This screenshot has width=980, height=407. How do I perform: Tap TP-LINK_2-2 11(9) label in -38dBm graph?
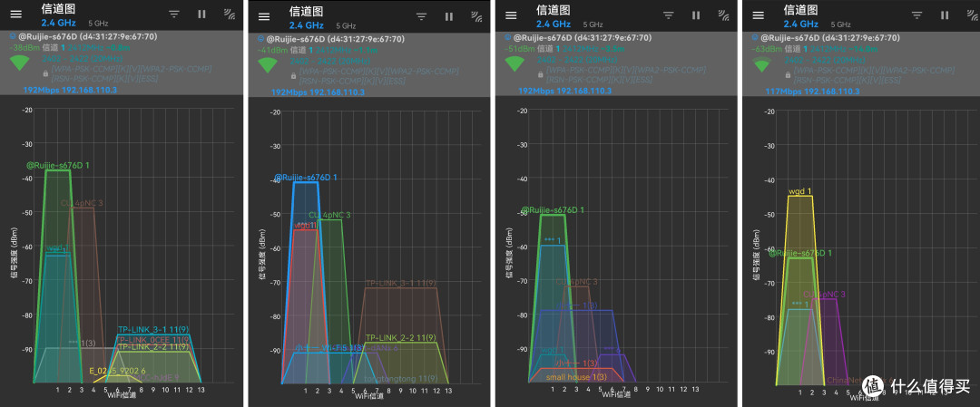[x=153, y=346]
